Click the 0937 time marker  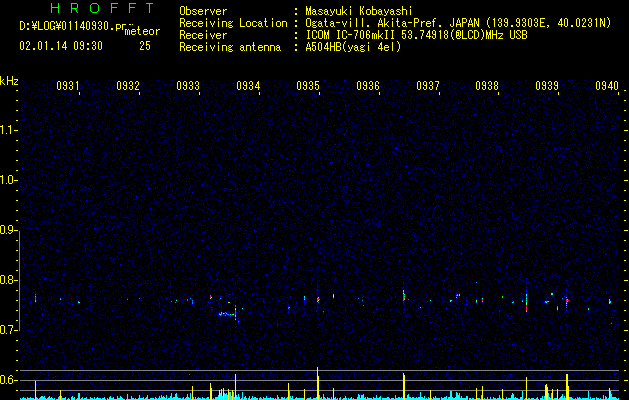(428, 85)
